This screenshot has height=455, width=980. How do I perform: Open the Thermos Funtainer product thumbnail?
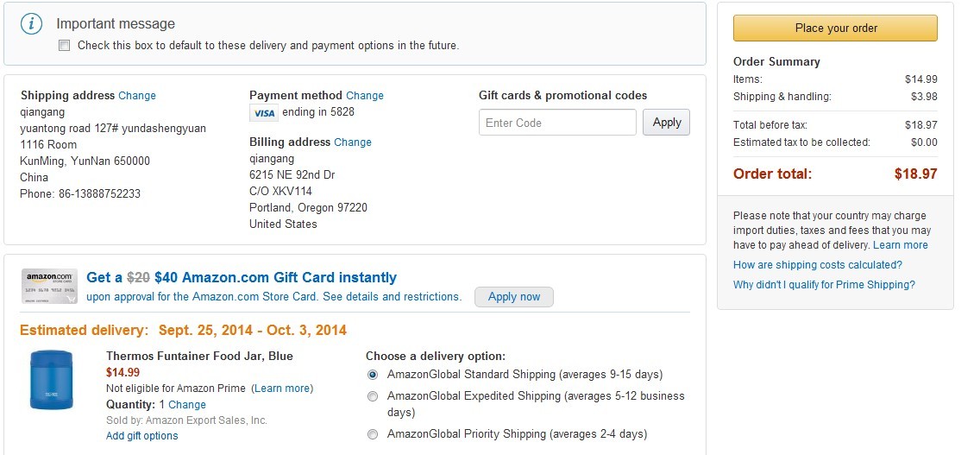pos(51,380)
